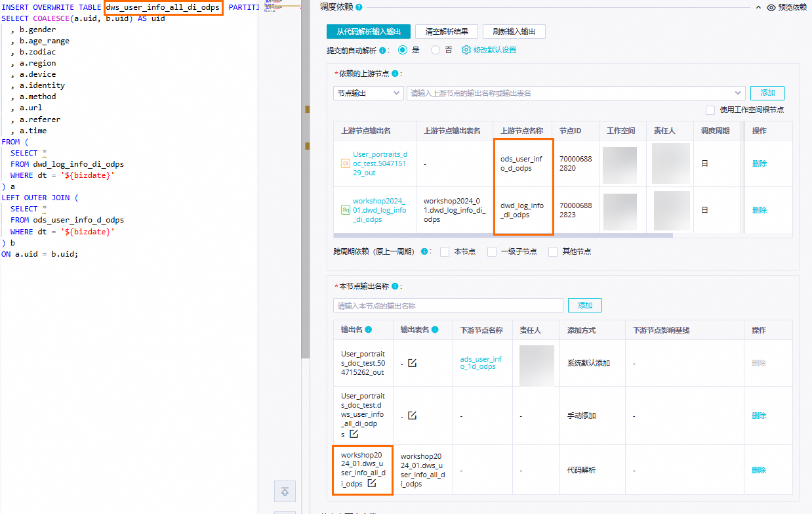The image size is (812, 514).
Task: Check 一级子节点 cross-cycle checkbox
Action: pos(492,251)
